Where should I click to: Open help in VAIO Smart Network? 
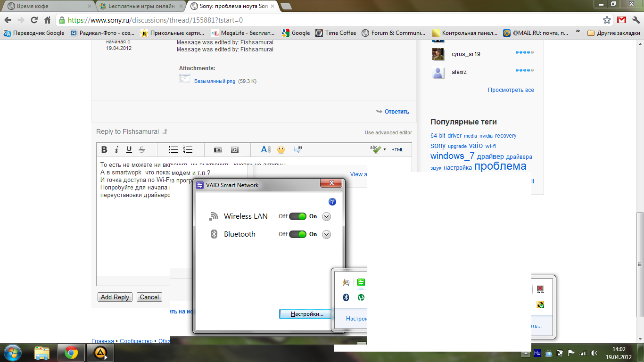(x=332, y=202)
